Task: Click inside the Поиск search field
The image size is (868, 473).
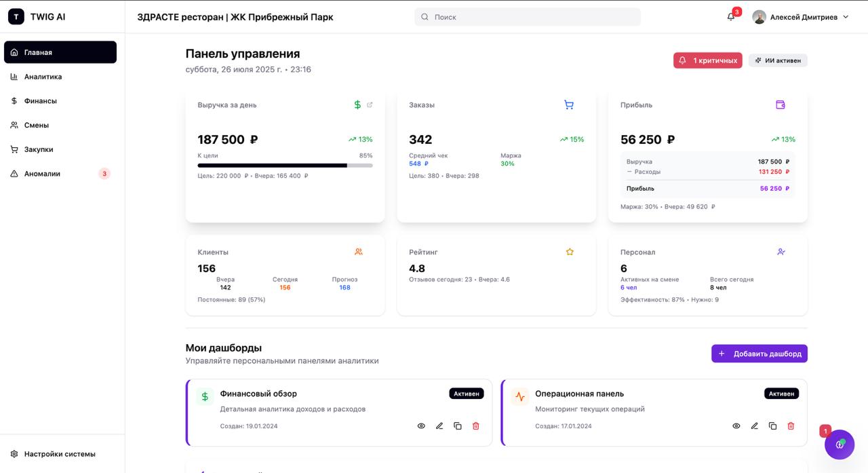Action: [x=529, y=16]
